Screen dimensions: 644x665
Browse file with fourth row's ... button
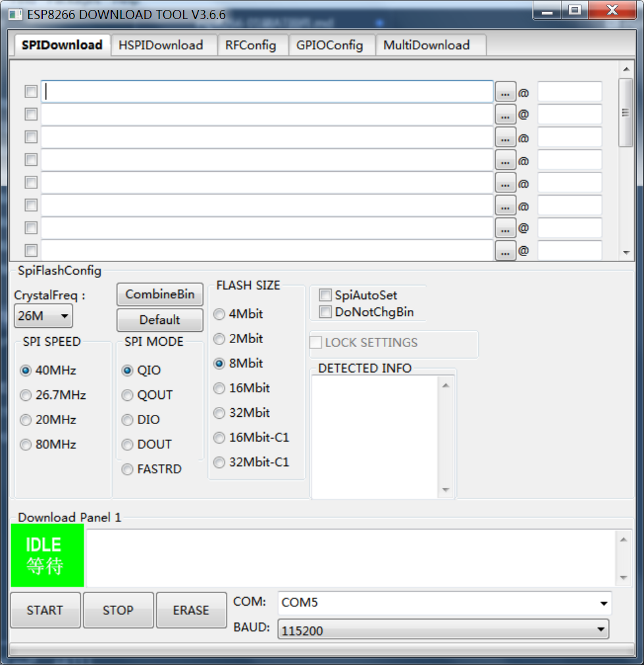(505, 160)
